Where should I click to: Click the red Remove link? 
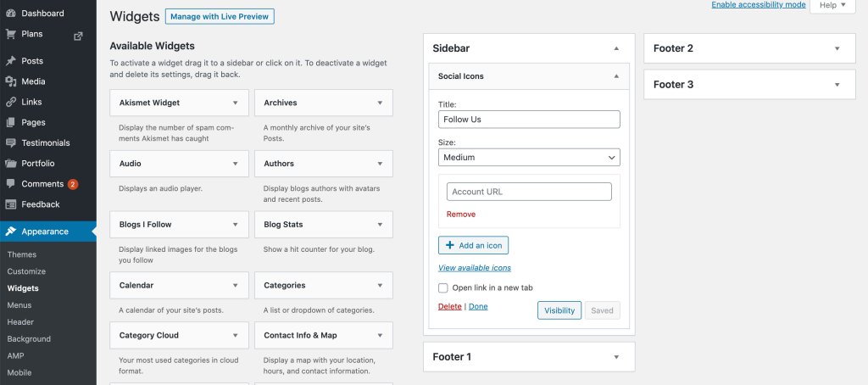[x=461, y=215]
